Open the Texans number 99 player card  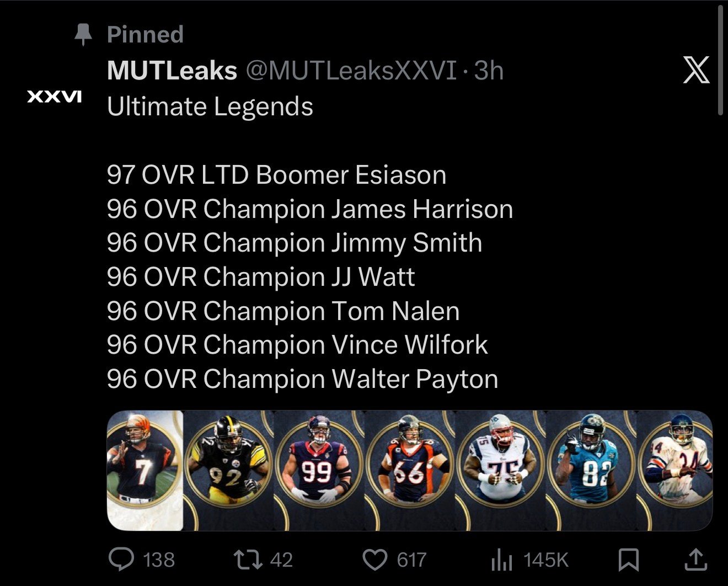(319, 471)
